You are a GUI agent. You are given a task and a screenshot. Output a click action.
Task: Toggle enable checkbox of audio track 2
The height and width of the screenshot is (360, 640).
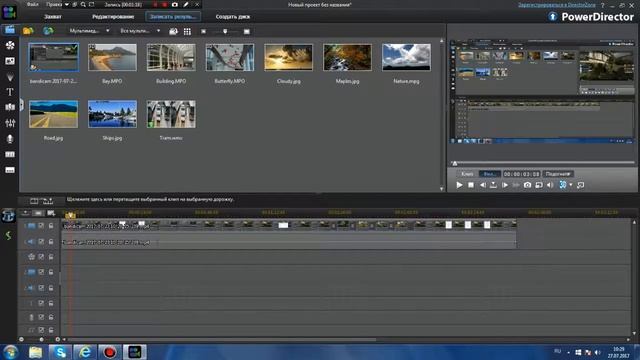[x=41, y=288]
